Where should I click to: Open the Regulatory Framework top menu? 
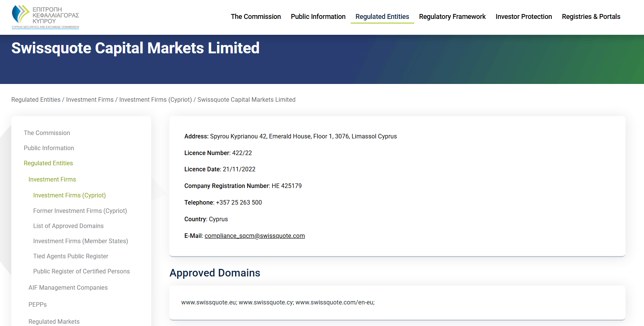pos(452,17)
